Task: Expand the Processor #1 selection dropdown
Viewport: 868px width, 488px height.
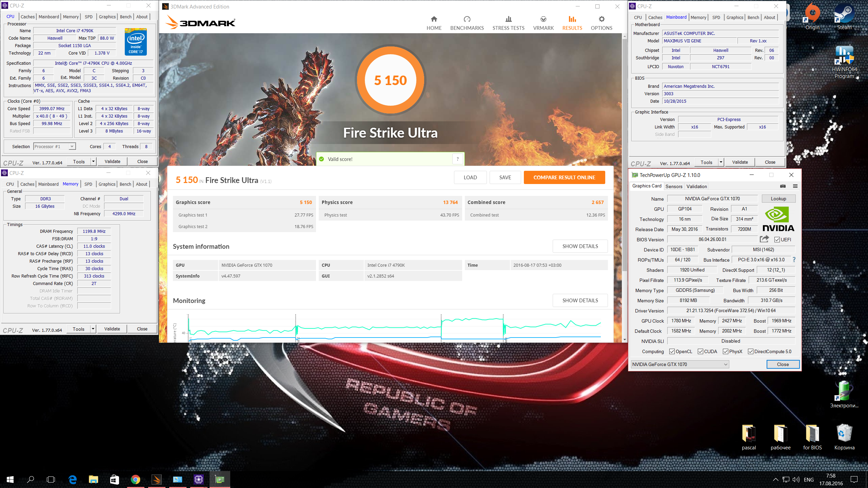Action: pyautogui.click(x=72, y=146)
